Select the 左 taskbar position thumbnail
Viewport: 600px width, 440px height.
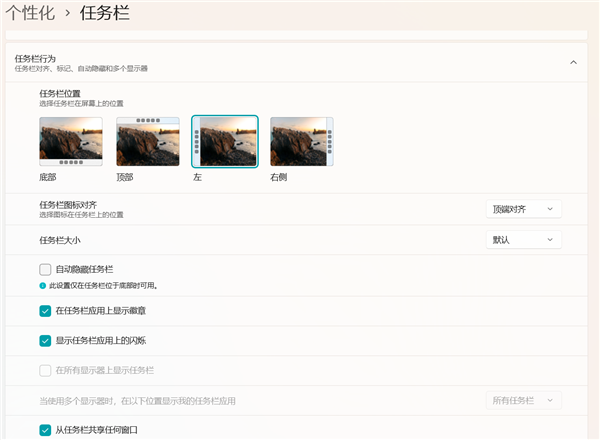pyautogui.click(x=225, y=141)
